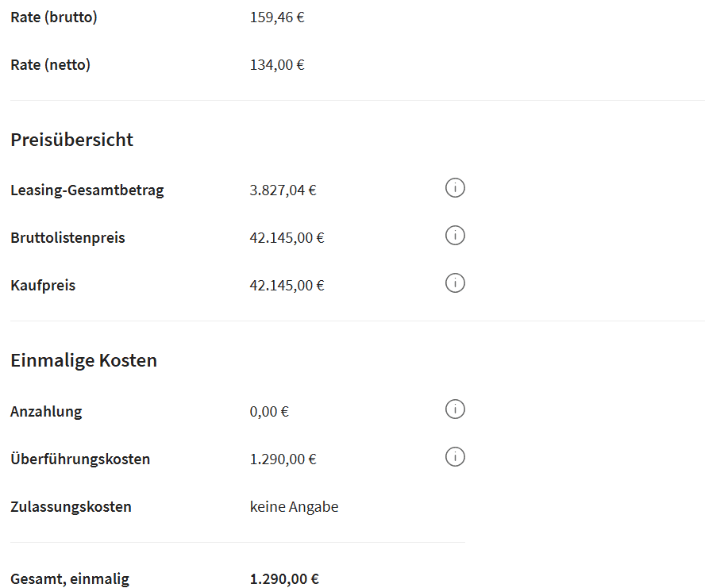Viewport: 728px width, 588px height.
Task: Select the Anzahlung value 0,00 €
Action: coord(269,412)
